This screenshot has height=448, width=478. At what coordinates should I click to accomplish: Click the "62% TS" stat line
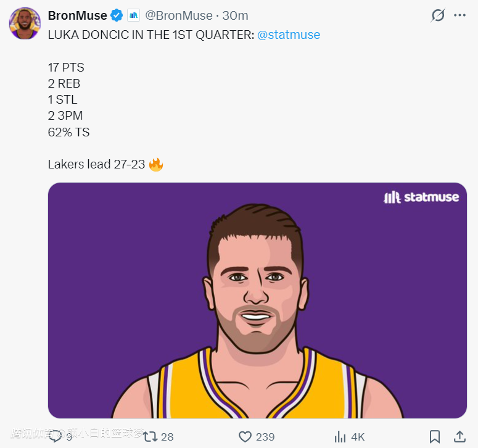(68, 131)
